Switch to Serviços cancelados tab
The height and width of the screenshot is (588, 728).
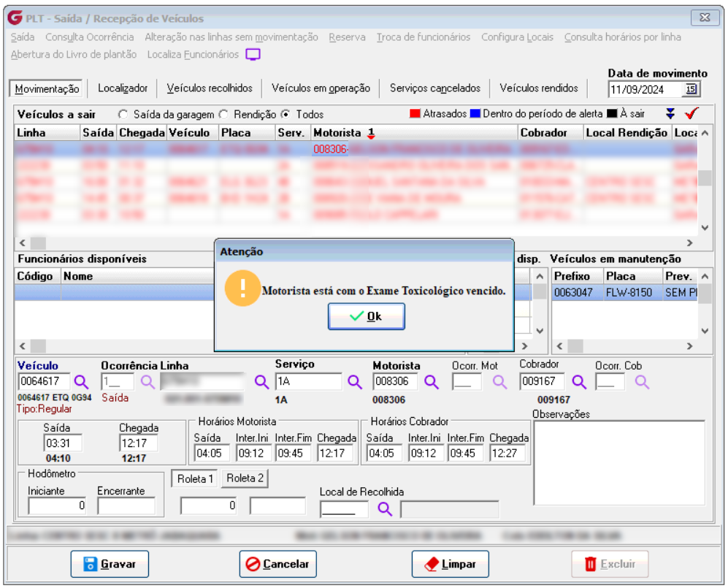tap(435, 88)
